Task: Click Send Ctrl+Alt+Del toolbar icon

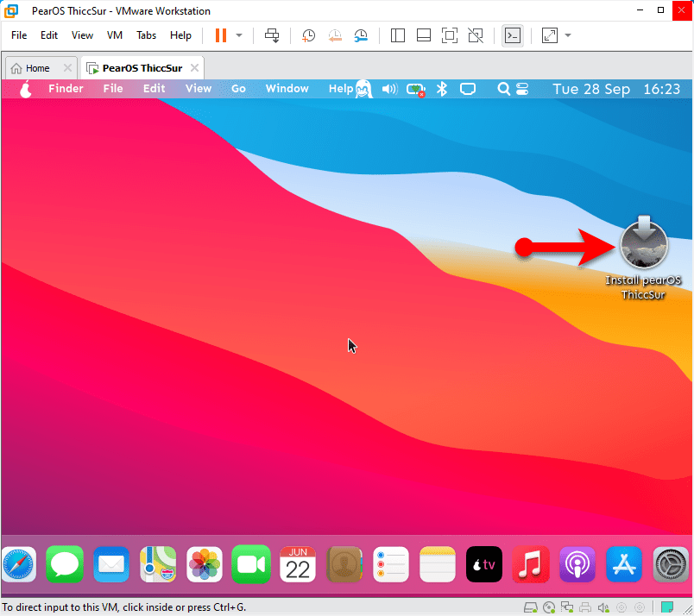Action: point(272,35)
